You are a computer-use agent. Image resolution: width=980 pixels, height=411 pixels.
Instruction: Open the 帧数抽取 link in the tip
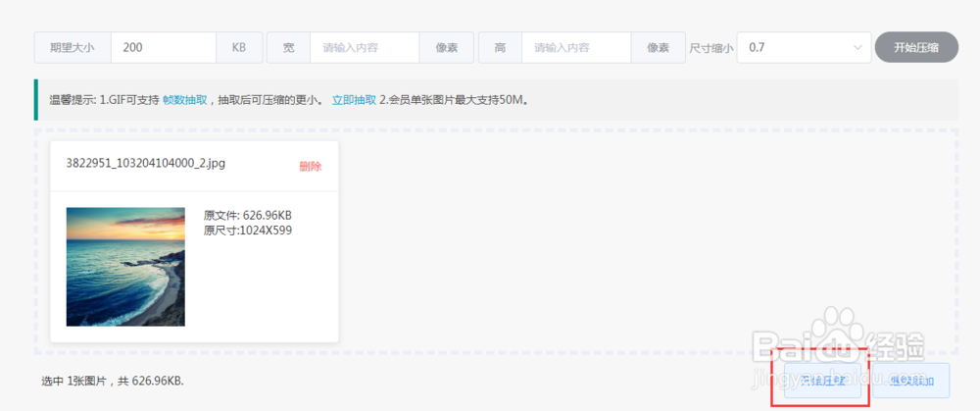[184, 100]
